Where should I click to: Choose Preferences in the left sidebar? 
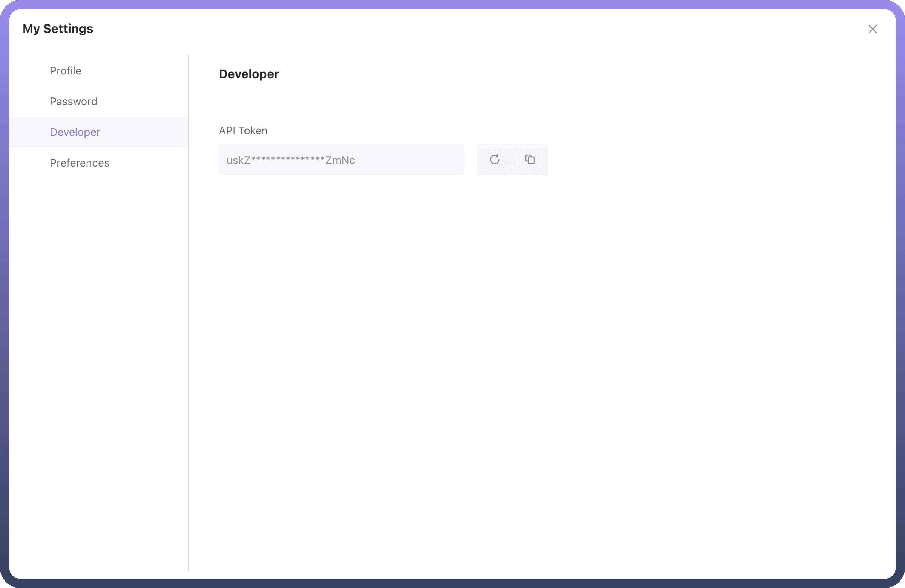79,163
